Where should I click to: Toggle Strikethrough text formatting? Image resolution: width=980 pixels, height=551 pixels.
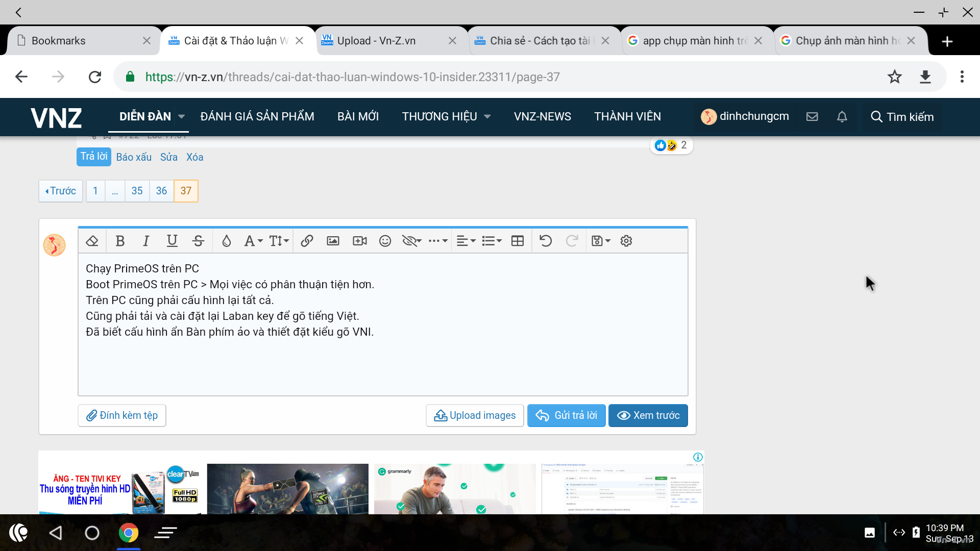click(198, 241)
